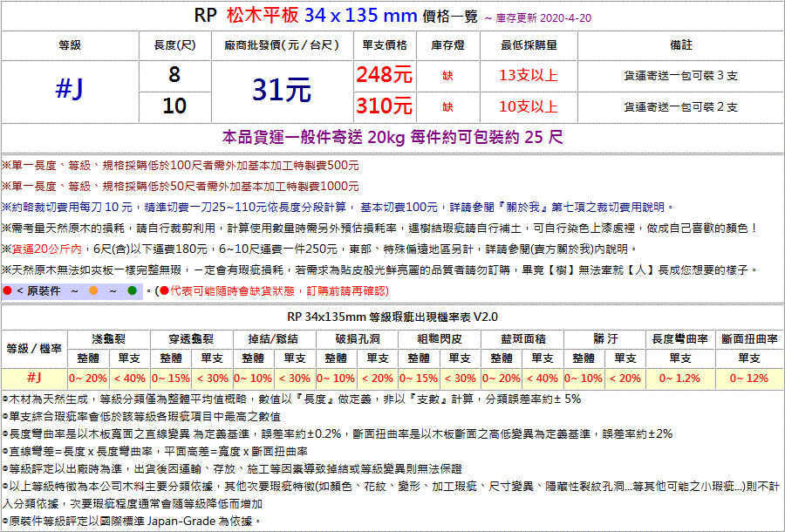The width and height of the screenshot is (785, 532).
Task: Click the 13支以上 minimum purchase cell
Action: [x=528, y=76]
